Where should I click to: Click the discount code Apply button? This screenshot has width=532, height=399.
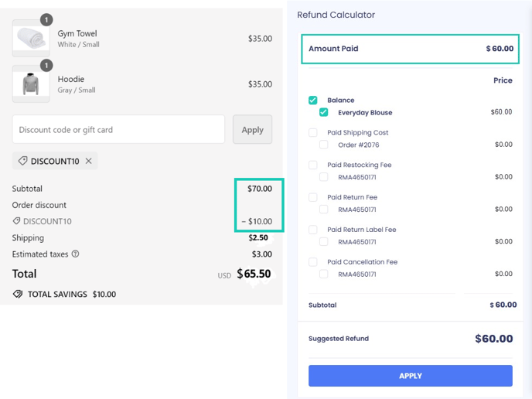click(x=252, y=129)
